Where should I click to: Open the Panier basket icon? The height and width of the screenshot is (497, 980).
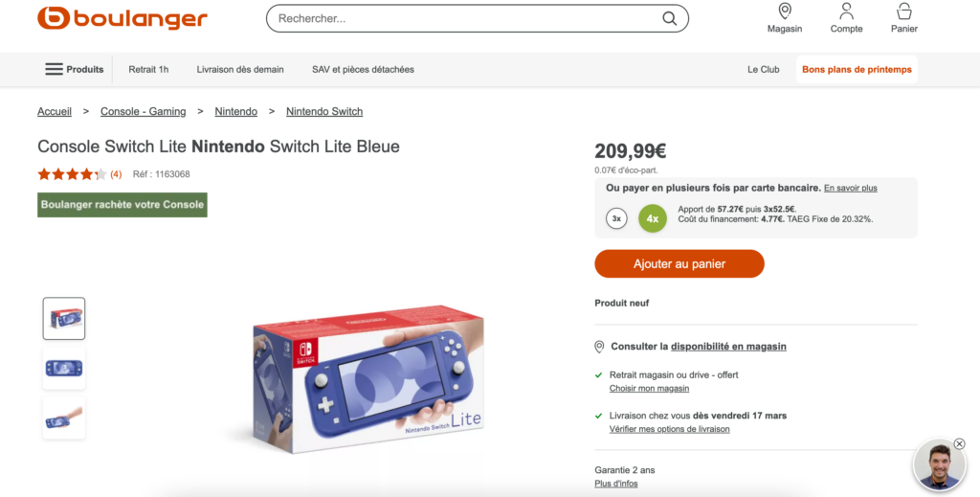[x=903, y=11]
